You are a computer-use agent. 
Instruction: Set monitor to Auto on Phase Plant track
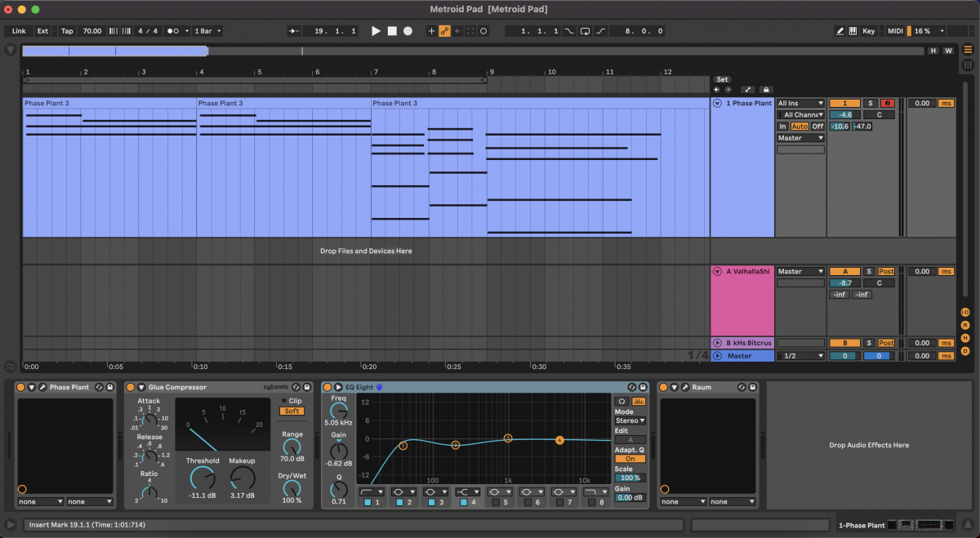click(800, 127)
